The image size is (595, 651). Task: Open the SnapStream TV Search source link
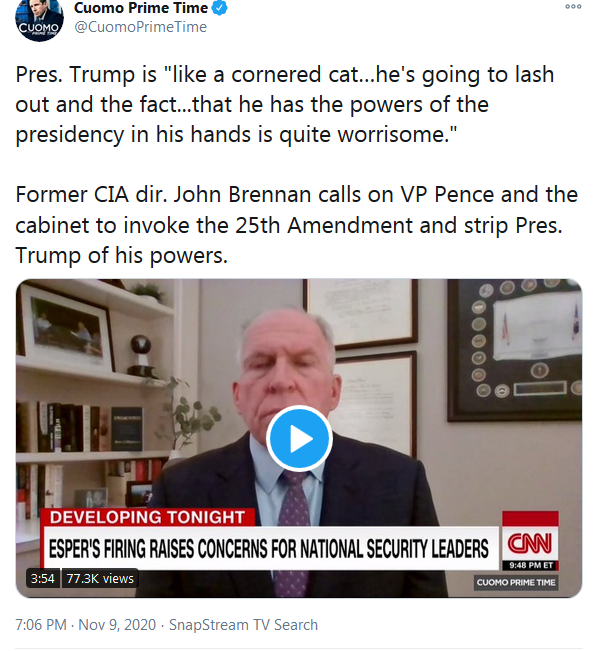pyautogui.click(x=243, y=625)
